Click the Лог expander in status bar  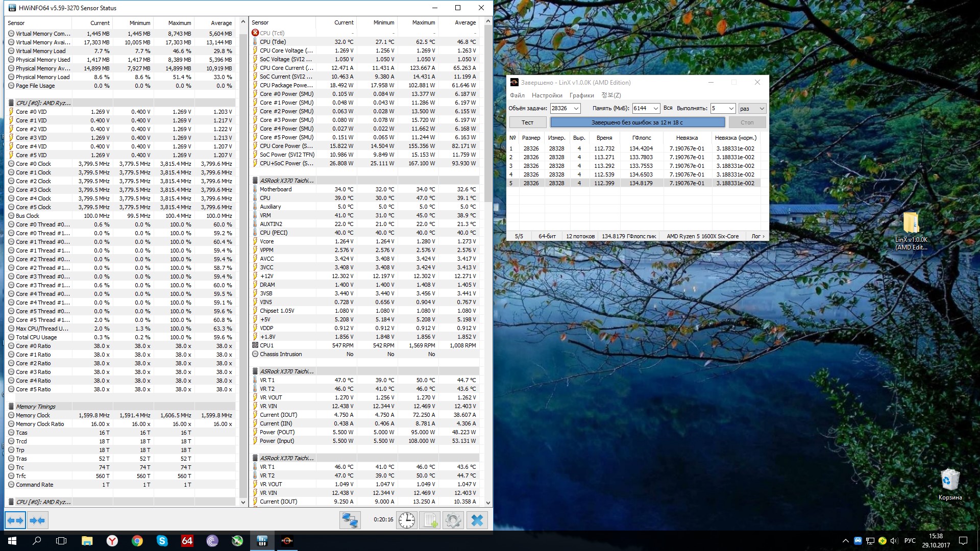[x=757, y=236]
